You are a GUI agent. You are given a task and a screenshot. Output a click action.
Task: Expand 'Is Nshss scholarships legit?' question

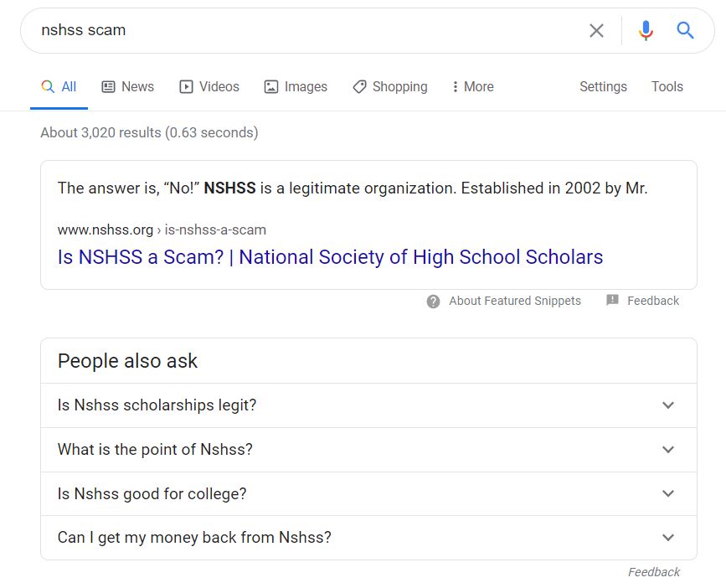click(368, 405)
